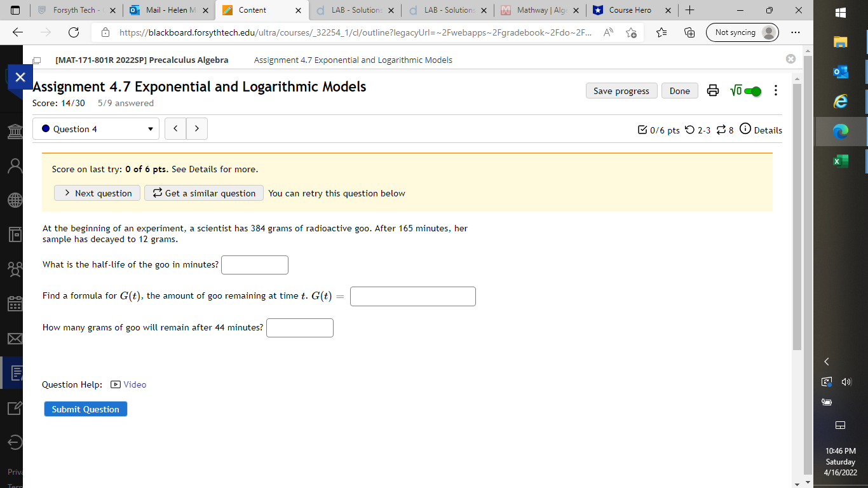Screen dimensions: 868x488
Task: Click the previous question chevron arrow
Action: tap(175, 128)
